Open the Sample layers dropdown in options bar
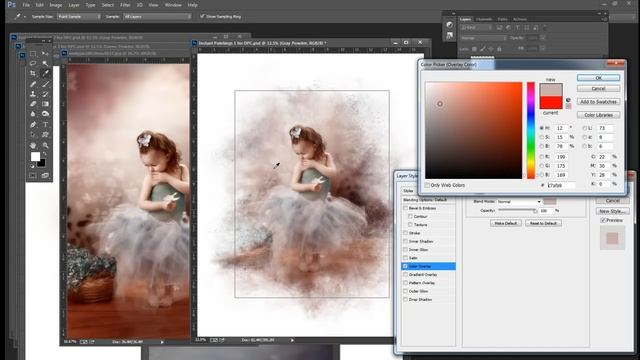This screenshot has width=640, height=360. [x=157, y=17]
